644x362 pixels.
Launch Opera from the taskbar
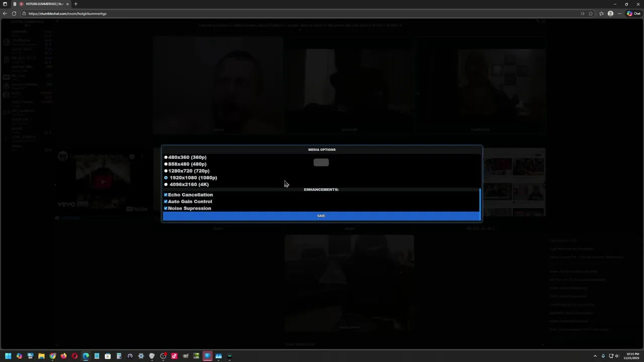coord(74,356)
